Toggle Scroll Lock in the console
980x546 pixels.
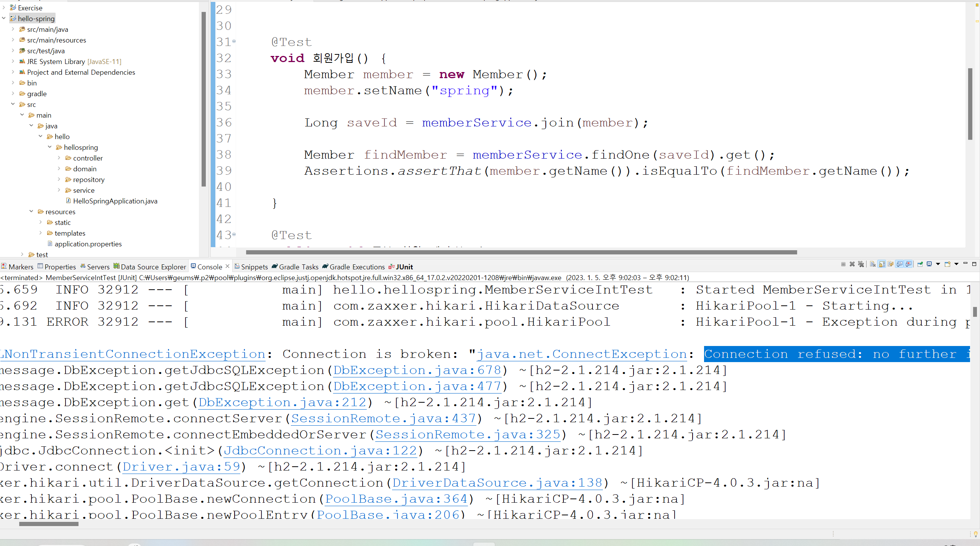coord(882,264)
